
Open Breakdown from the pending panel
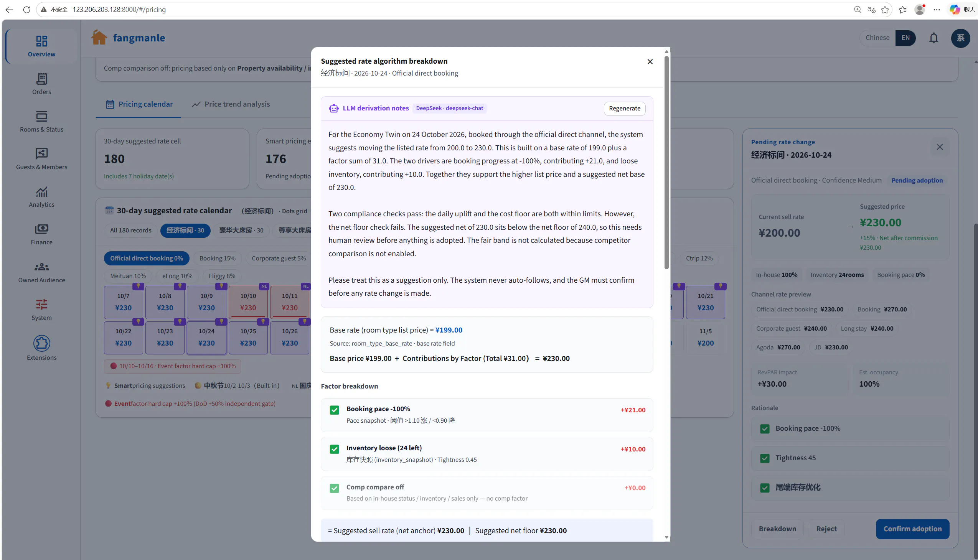click(x=777, y=529)
